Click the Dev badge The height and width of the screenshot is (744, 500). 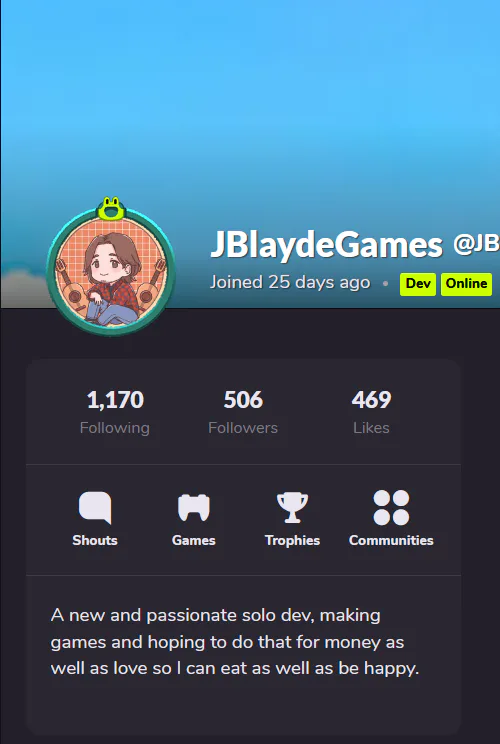pyautogui.click(x=418, y=284)
